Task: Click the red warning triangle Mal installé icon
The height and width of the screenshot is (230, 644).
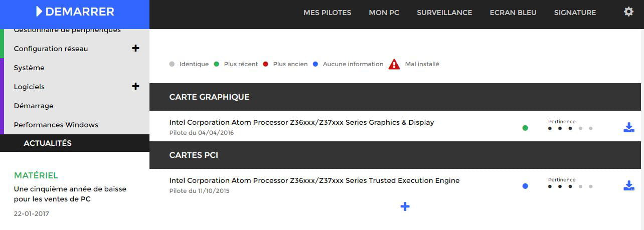Action: (394, 64)
